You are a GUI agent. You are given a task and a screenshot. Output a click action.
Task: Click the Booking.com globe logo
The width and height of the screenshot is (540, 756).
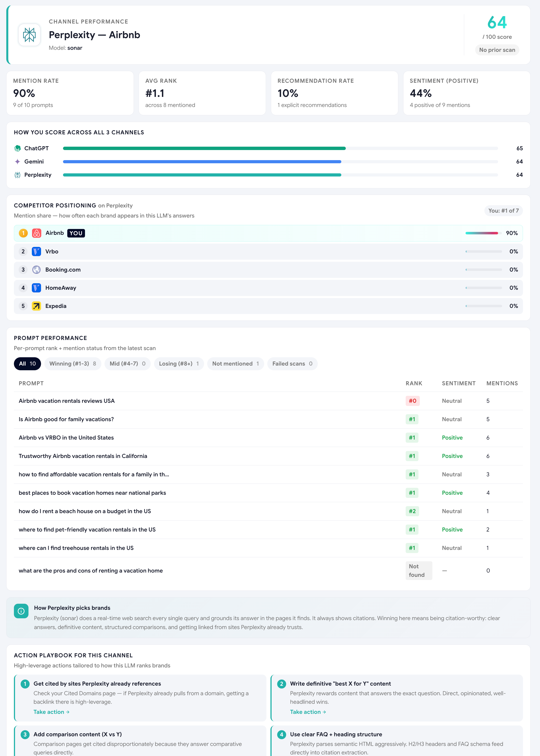point(37,270)
